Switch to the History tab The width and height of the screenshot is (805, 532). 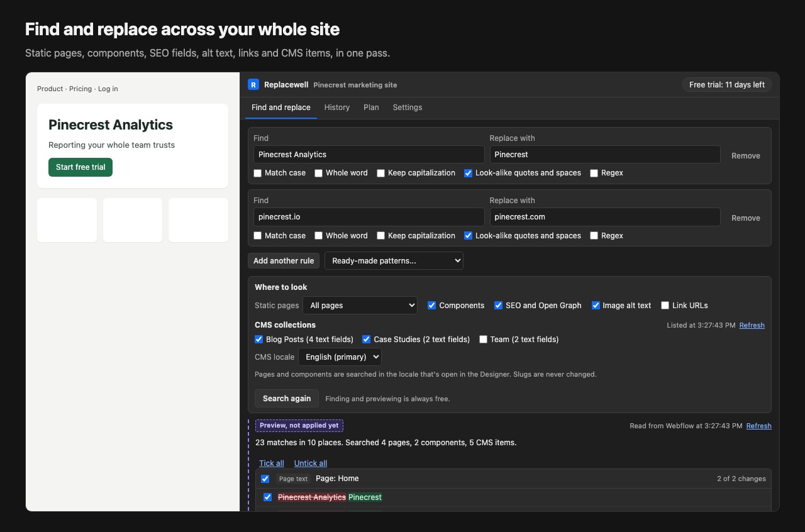click(337, 108)
